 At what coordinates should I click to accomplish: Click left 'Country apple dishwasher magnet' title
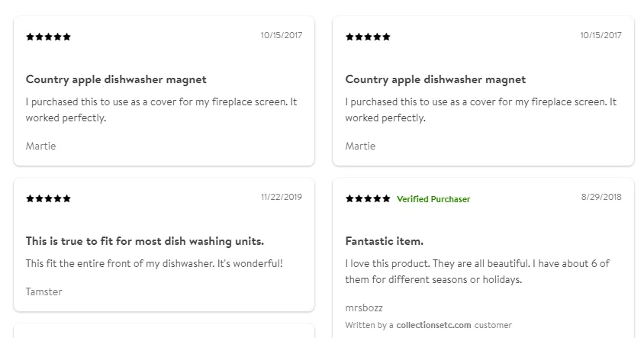point(116,79)
